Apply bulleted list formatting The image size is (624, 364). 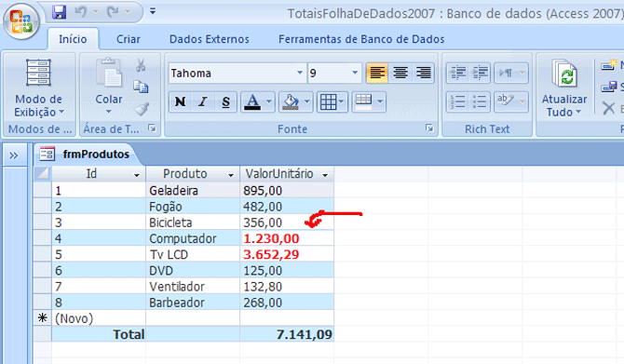tap(480, 101)
